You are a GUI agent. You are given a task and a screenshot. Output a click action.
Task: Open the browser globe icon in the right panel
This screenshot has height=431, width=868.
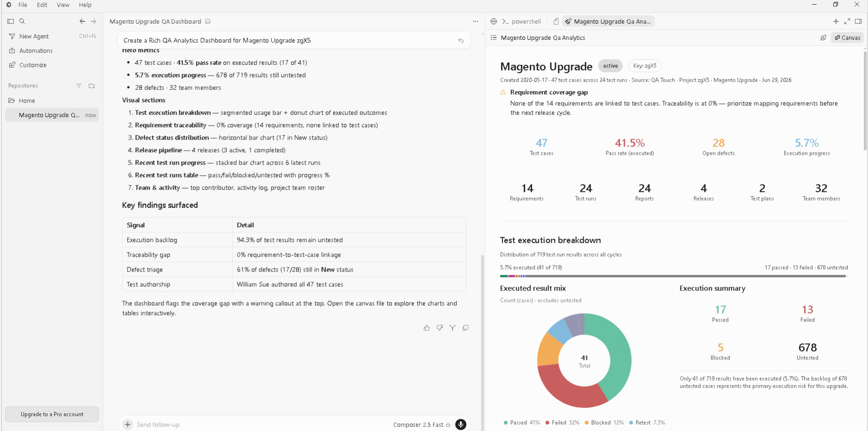[x=494, y=21]
